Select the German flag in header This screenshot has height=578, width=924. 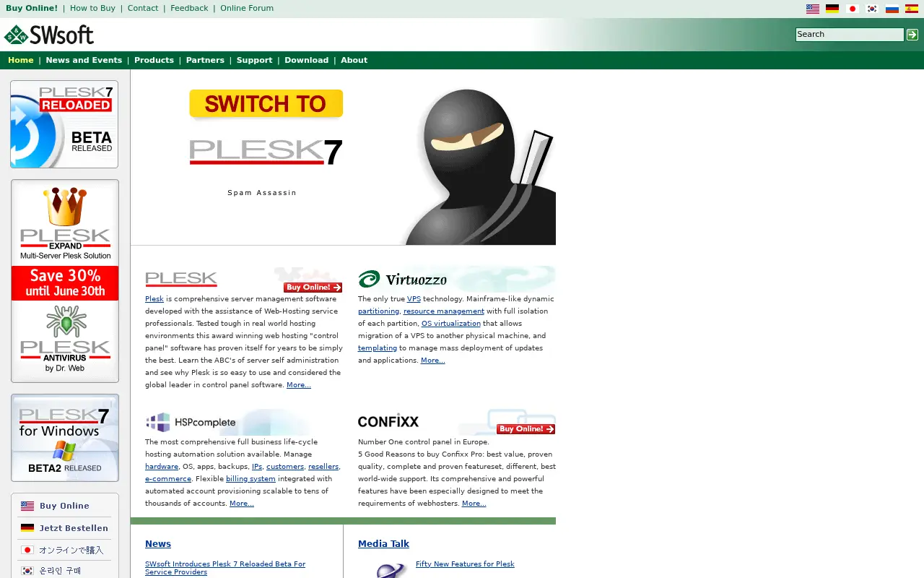[x=832, y=9]
